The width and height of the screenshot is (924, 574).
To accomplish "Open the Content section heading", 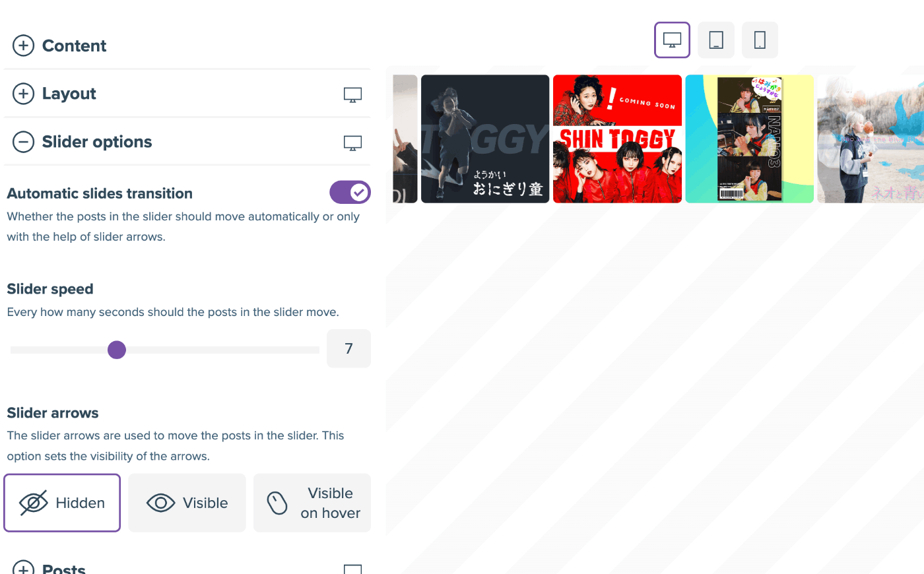I will point(74,46).
